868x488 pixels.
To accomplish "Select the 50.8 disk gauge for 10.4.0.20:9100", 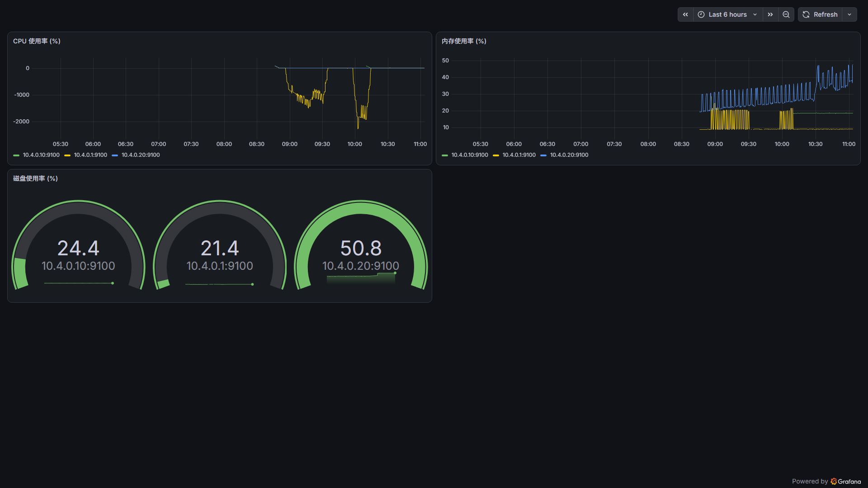I will [361, 245].
